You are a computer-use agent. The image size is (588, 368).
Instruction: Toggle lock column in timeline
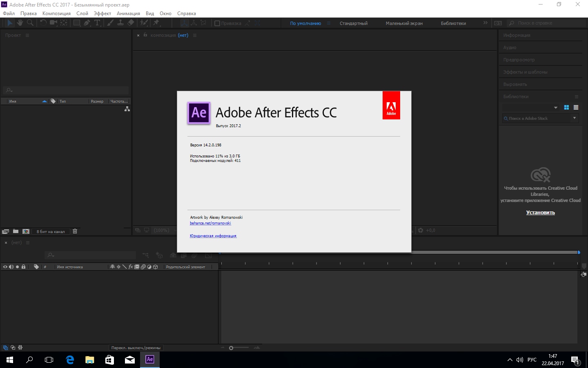(23, 267)
